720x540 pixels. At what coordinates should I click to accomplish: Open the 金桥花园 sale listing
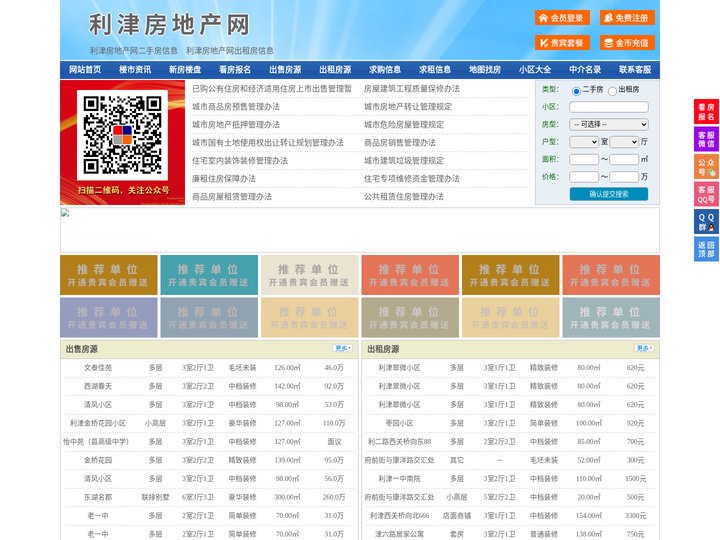(x=98, y=460)
